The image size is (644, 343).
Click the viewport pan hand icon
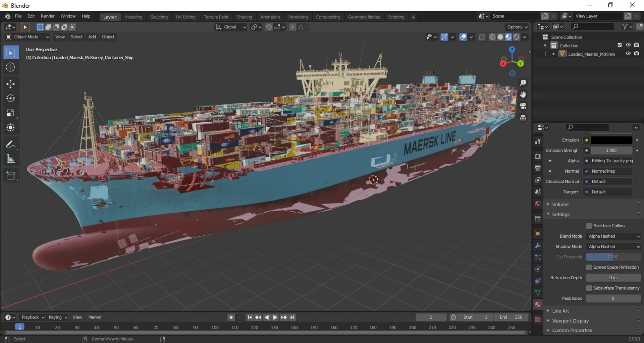[523, 95]
